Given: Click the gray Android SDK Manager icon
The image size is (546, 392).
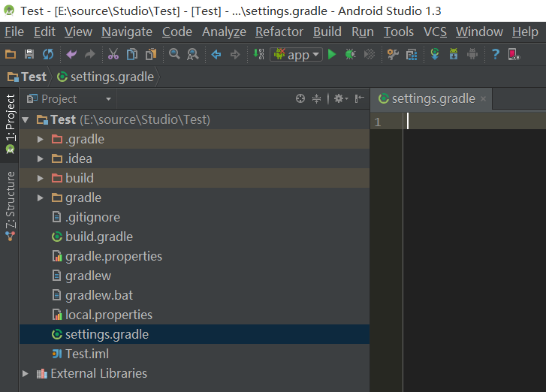Looking at the screenshot, I should click(x=472, y=54).
